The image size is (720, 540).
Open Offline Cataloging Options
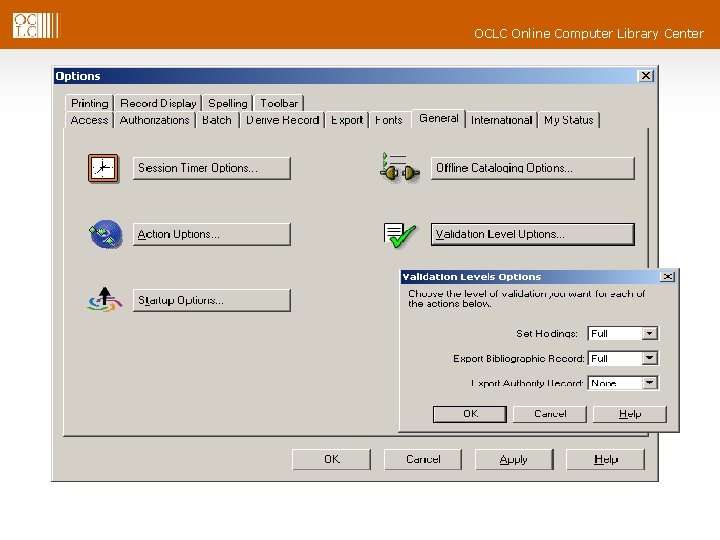click(533, 168)
